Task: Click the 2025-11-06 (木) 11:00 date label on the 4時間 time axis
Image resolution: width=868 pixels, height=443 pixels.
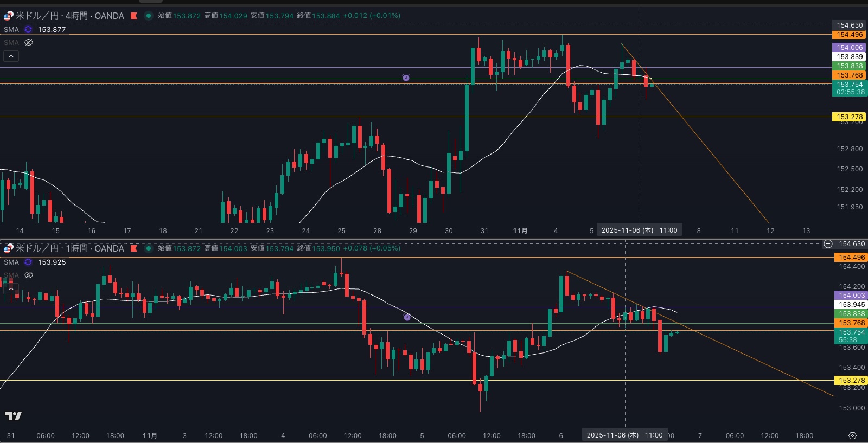Action: [639, 230]
